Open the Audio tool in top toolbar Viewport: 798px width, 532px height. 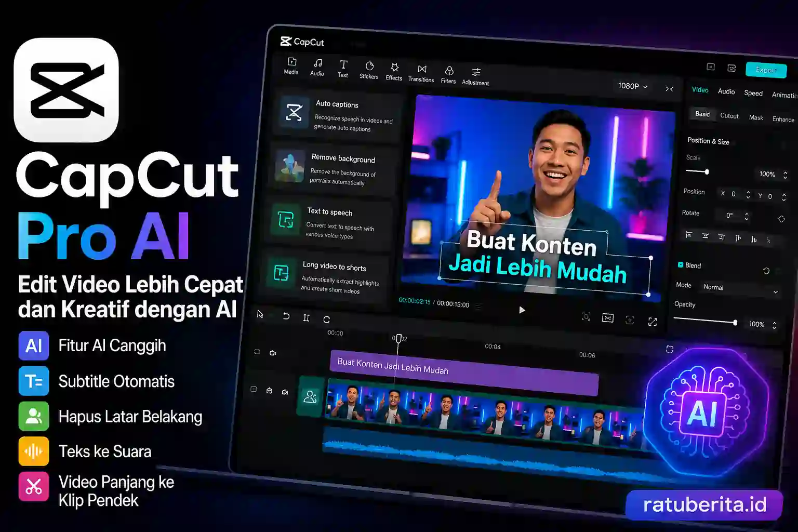(317, 68)
